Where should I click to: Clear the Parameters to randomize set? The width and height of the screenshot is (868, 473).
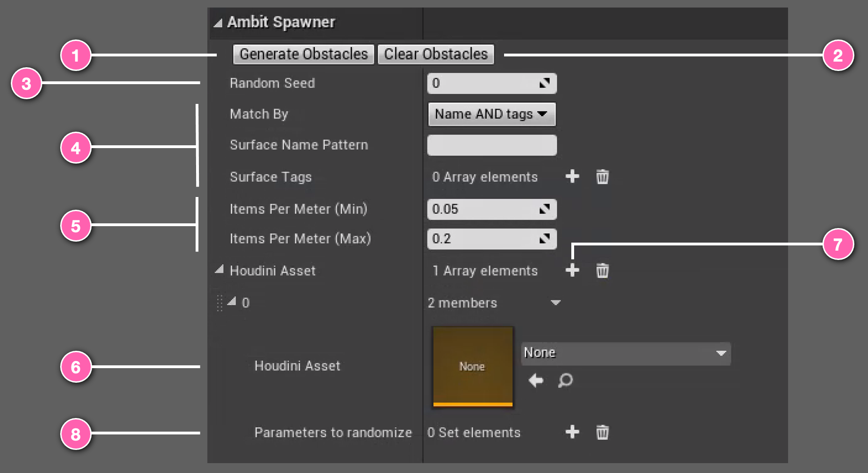coord(602,432)
